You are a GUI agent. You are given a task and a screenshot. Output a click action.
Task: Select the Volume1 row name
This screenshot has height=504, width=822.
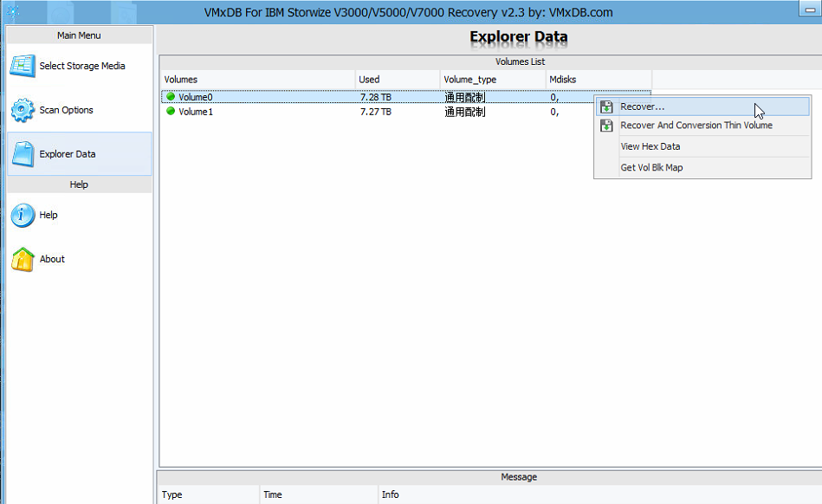coord(196,112)
